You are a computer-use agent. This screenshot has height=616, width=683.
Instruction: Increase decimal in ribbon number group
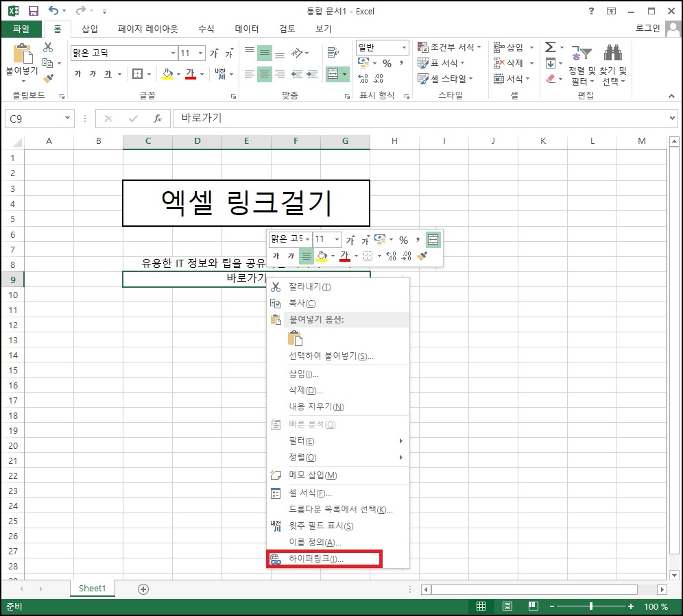pos(363,78)
